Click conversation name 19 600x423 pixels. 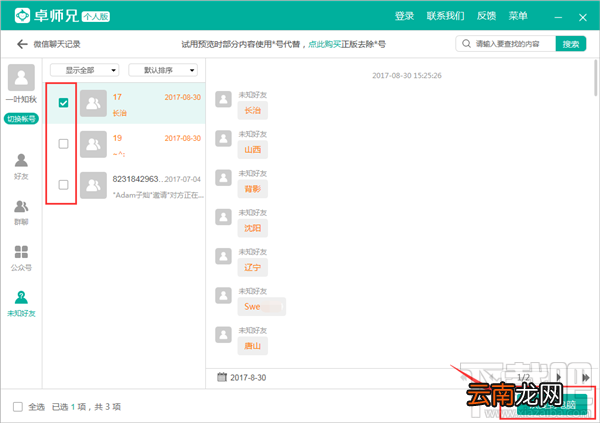click(117, 138)
